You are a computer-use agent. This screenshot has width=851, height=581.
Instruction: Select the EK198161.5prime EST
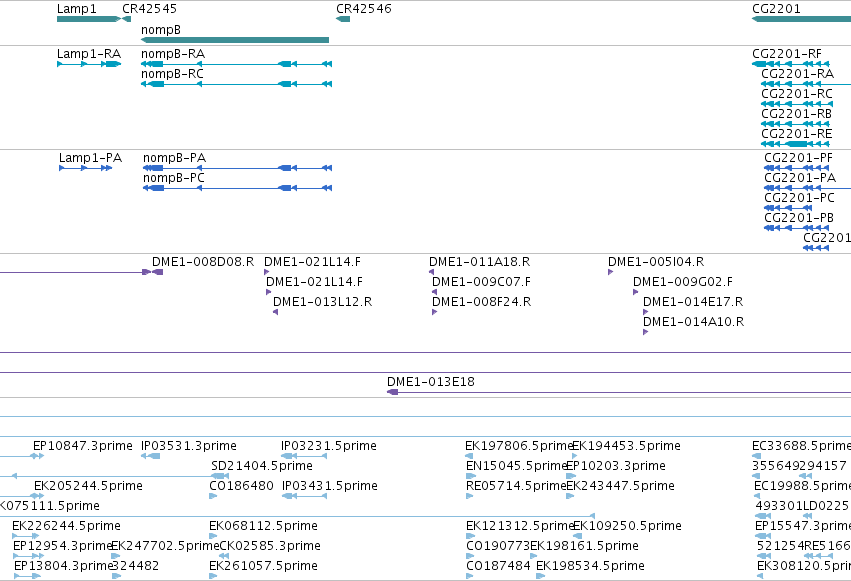pos(585,546)
